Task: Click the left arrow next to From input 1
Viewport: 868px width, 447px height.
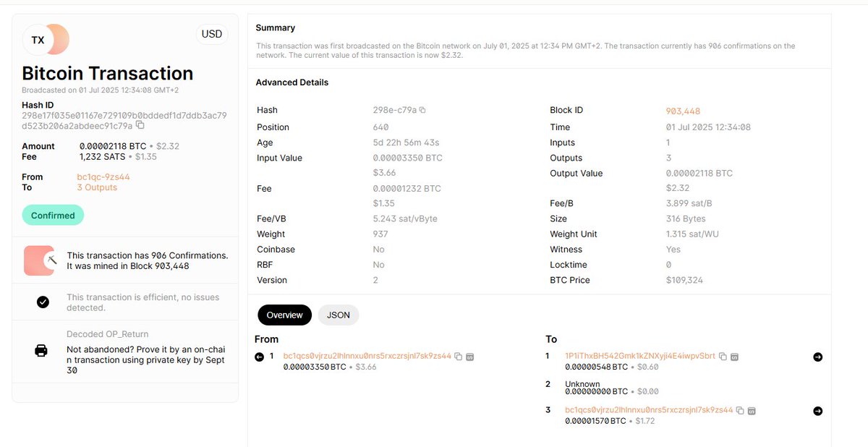Action: pyautogui.click(x=260, y=357)
